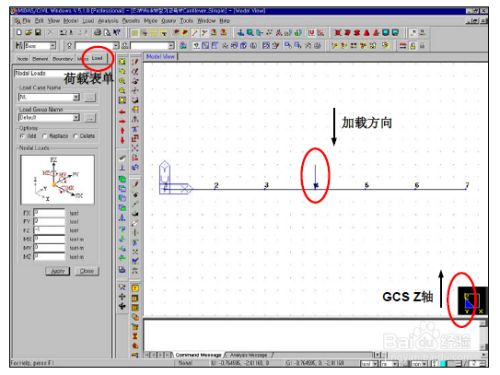Image resolution: width=500 pixels, height=375 pixels.
Task: Click the Apply button
Action: pos(58,271)
